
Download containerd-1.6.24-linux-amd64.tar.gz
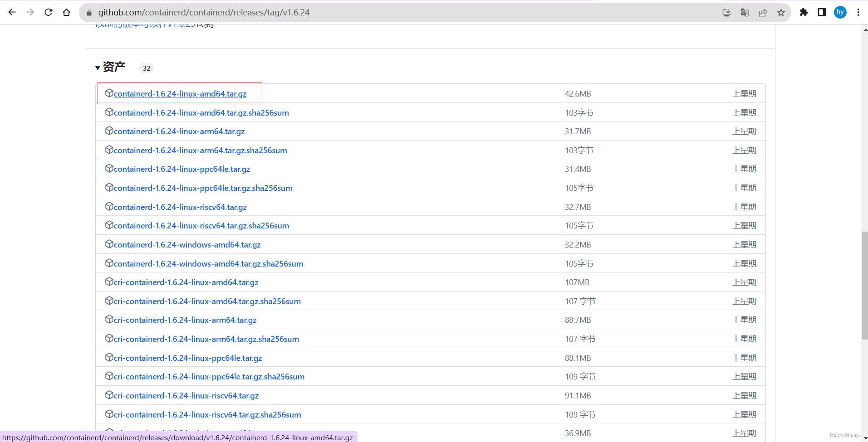tap(180, 94)
